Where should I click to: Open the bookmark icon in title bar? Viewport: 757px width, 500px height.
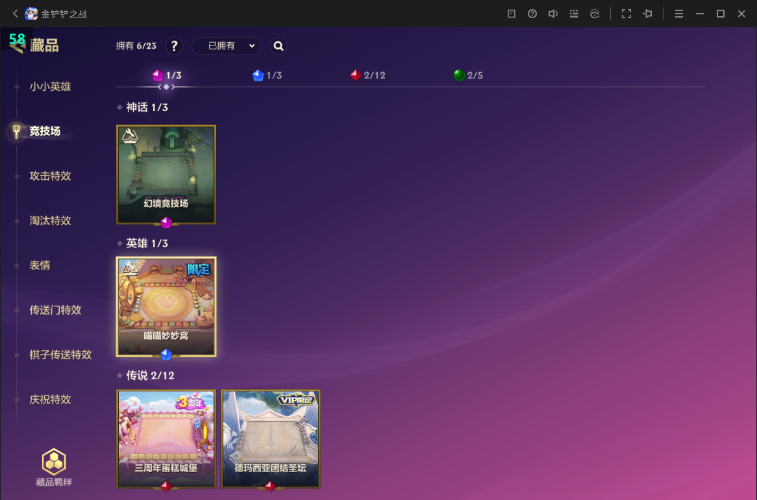point(511,14)
